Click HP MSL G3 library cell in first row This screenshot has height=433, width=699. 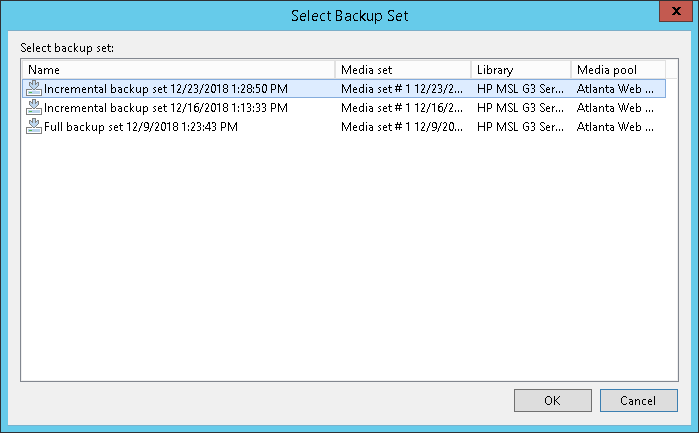[x=519, y=89]
